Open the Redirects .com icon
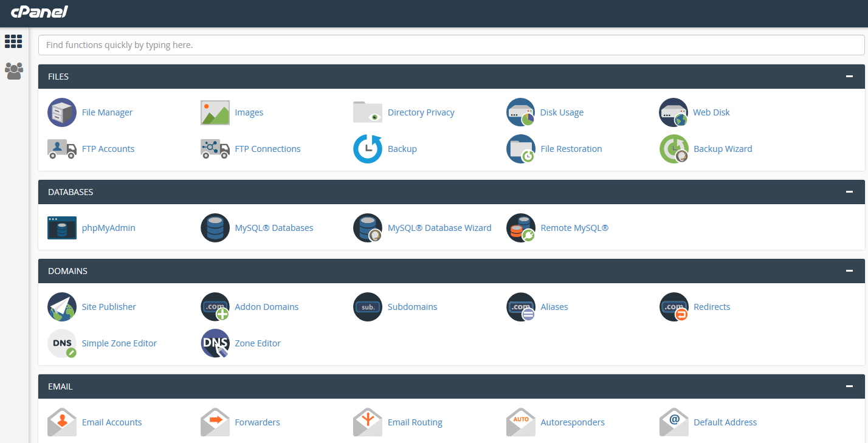The image size is (868, 443). click(x=673, y=307)
